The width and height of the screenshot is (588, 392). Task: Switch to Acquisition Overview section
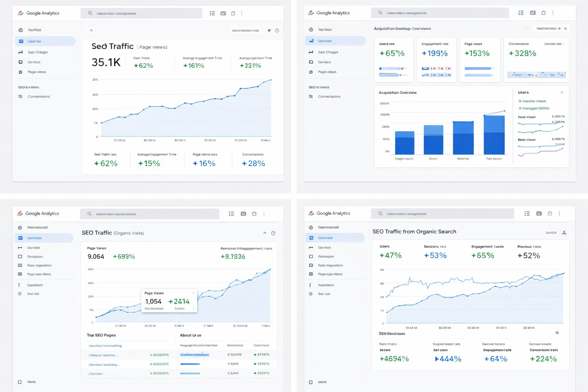[x=398, y=93]
